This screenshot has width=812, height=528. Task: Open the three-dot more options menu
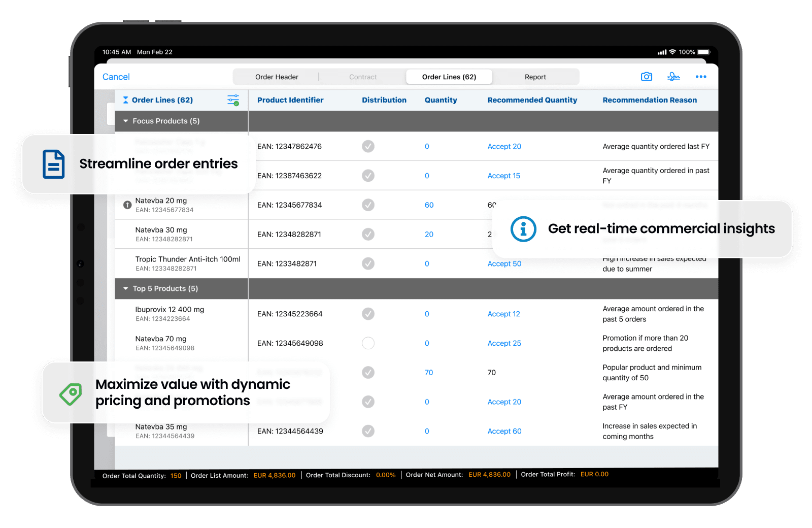pos(701,77)
